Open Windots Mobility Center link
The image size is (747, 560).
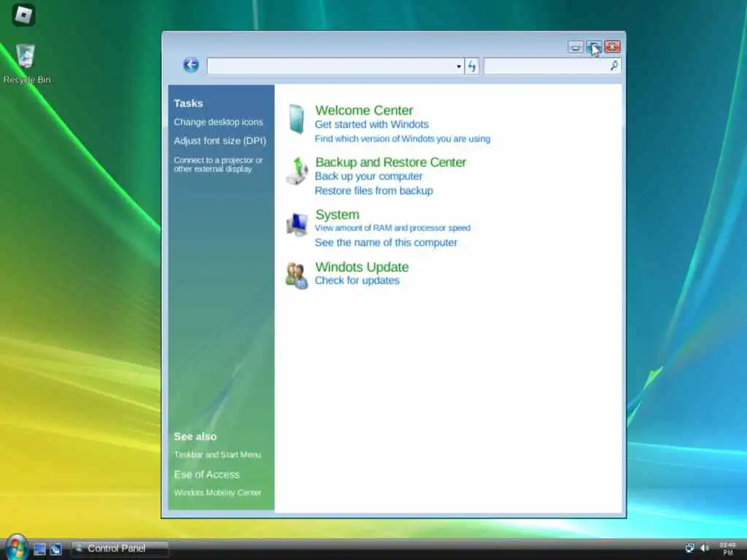[217, 492]
